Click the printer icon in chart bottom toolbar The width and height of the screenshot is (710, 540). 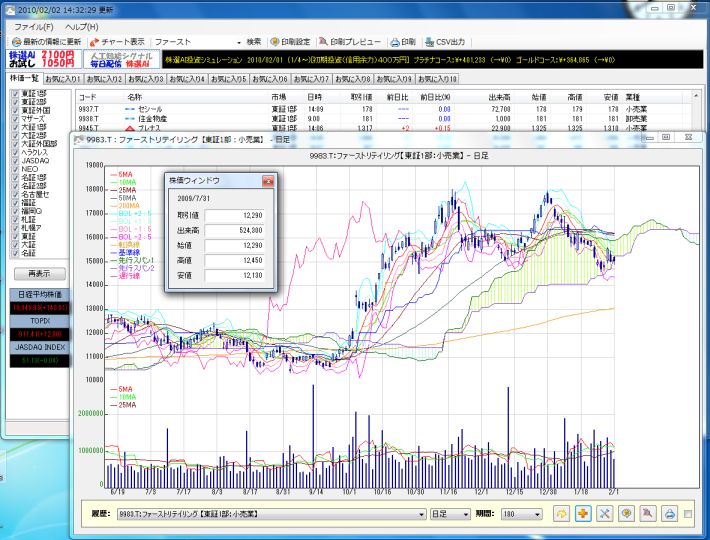[x=671, y=513]
